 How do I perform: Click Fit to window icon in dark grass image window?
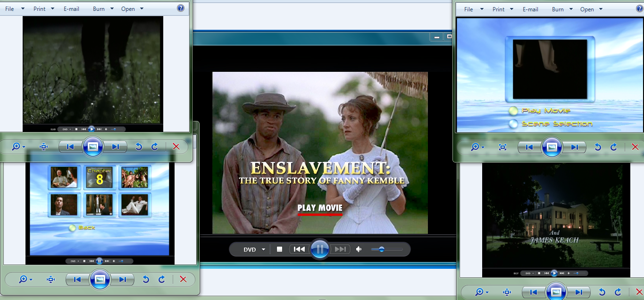tap(44, 146)
